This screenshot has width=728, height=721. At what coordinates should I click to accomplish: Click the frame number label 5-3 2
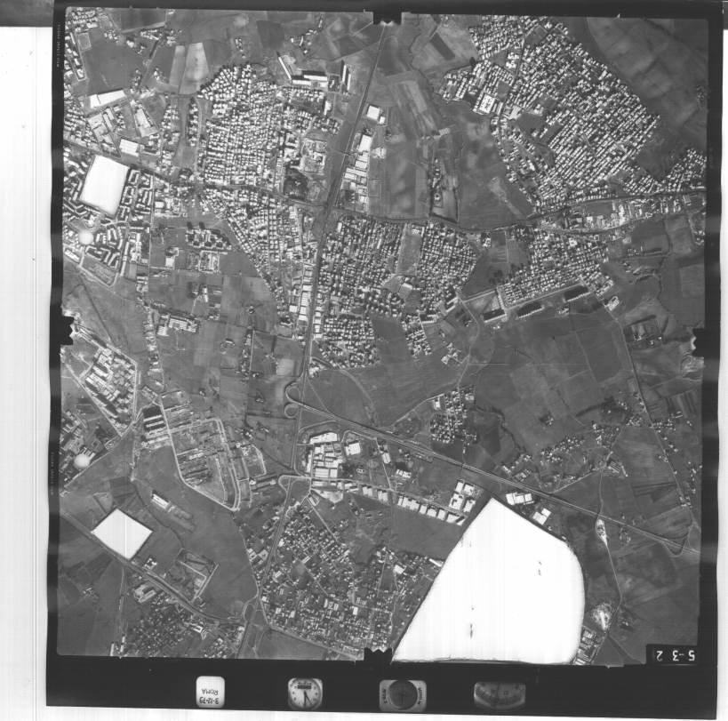(x=672, y=654)
